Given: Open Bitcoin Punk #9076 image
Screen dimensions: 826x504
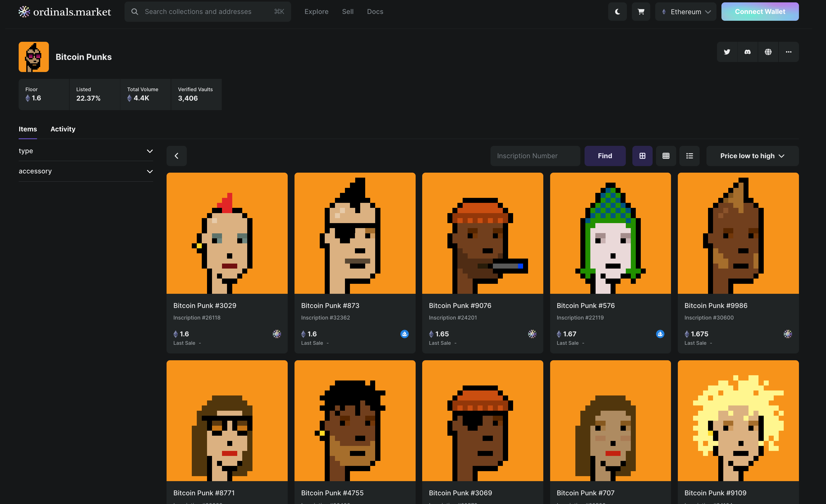Looking at the screenshot, I should pyautogui.click(x=482, y=233).
